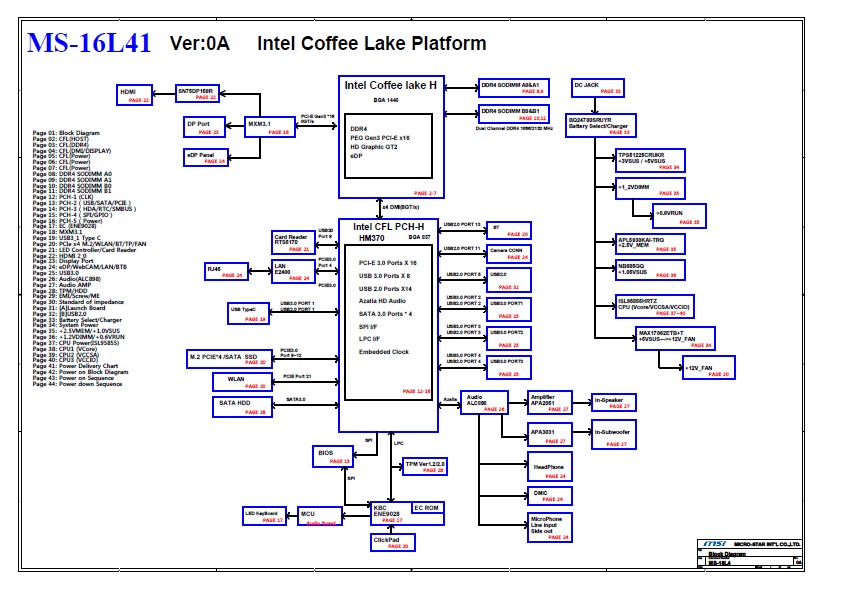Select the USB3.0 PORT3 block
The image size is (851, 601).
pos(509,368)
